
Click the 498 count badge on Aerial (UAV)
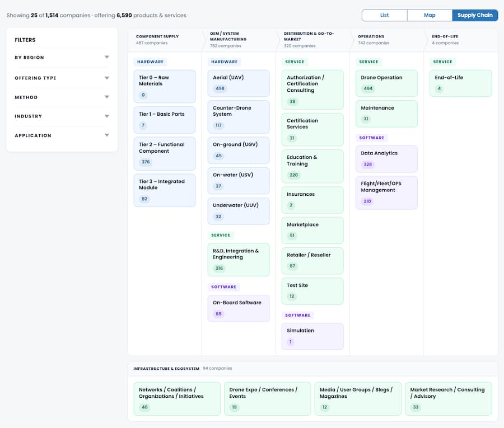(x=220, y=88)
